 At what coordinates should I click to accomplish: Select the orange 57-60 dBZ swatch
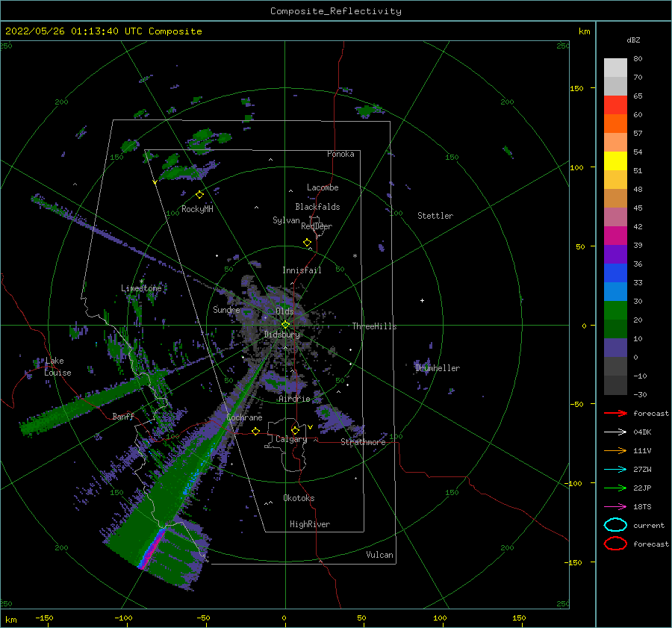coord(615,123)
